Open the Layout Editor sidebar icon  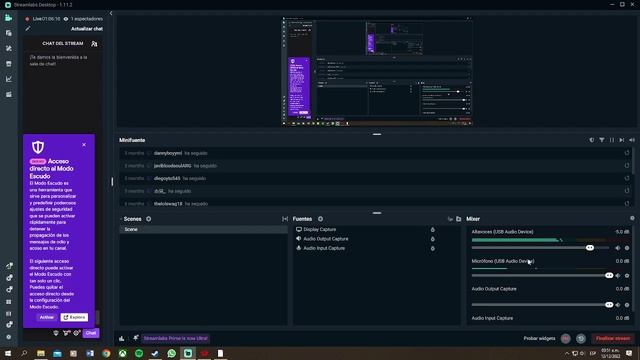(9, 33)
